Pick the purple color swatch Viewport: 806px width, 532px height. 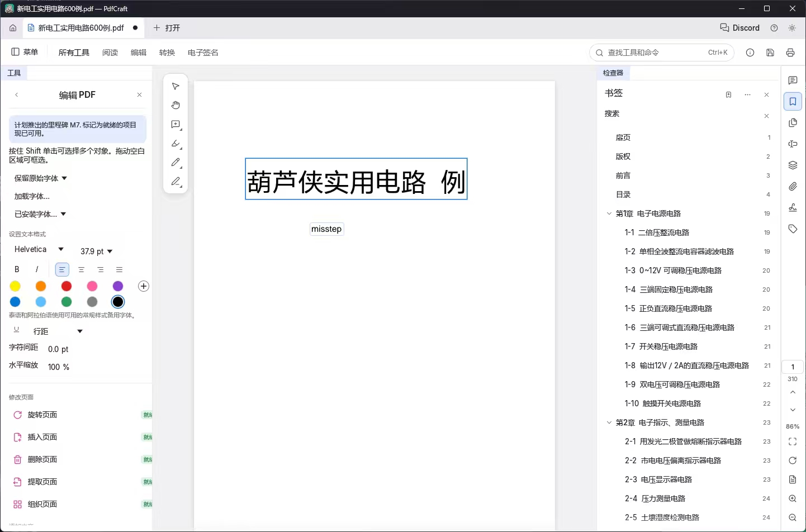[x=118, y=286]
